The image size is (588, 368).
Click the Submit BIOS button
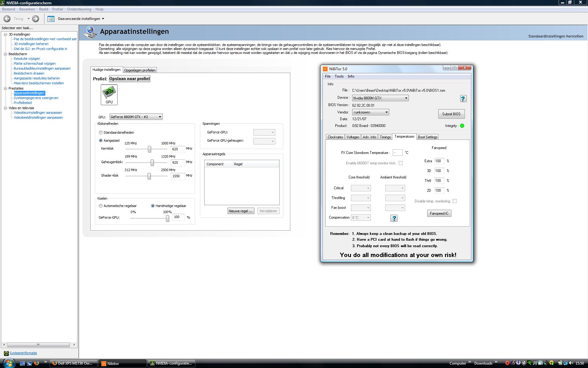tap(451, 114)
